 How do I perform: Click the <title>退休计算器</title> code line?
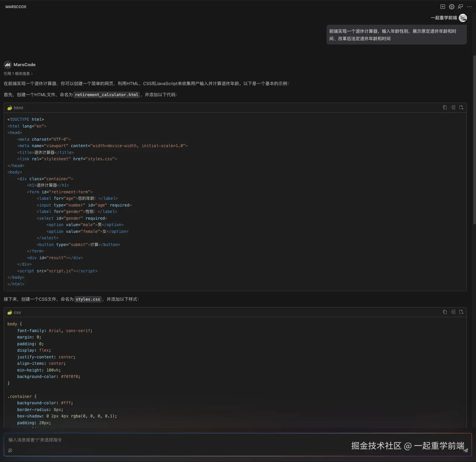[x=46, y=153]
